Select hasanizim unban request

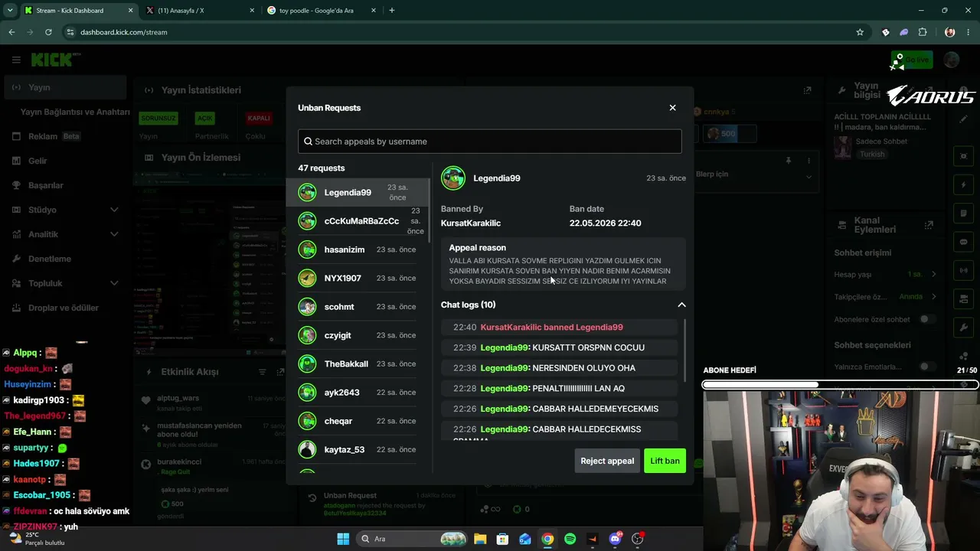click(358, 249)
